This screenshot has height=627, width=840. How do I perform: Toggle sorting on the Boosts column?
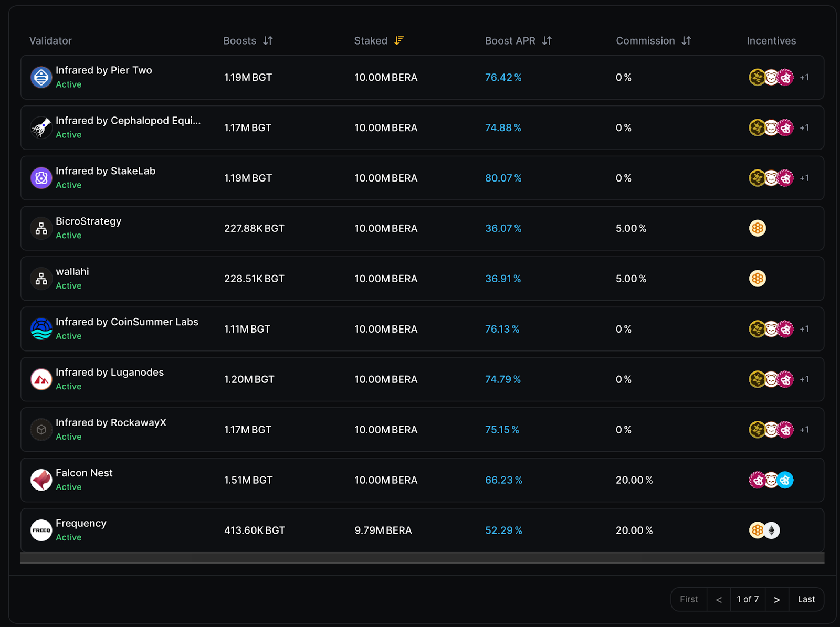click(x=267, y=40)
